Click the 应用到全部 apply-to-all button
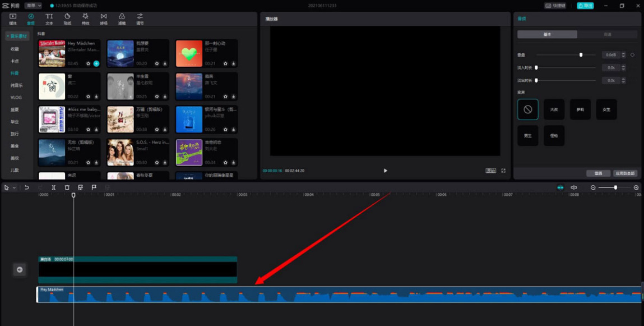Image resolution: width=644 pixels, height=326 pixels. (x=625, y=173)
